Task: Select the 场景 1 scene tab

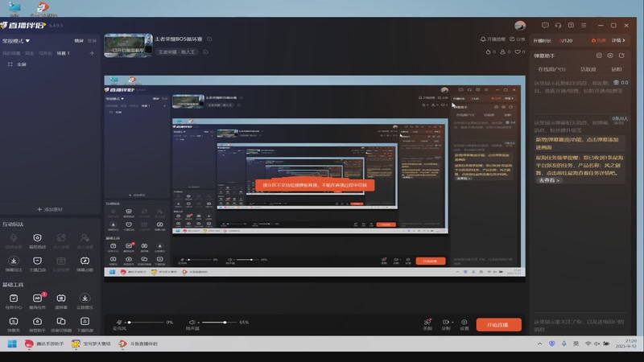Action: coord(64,53)
